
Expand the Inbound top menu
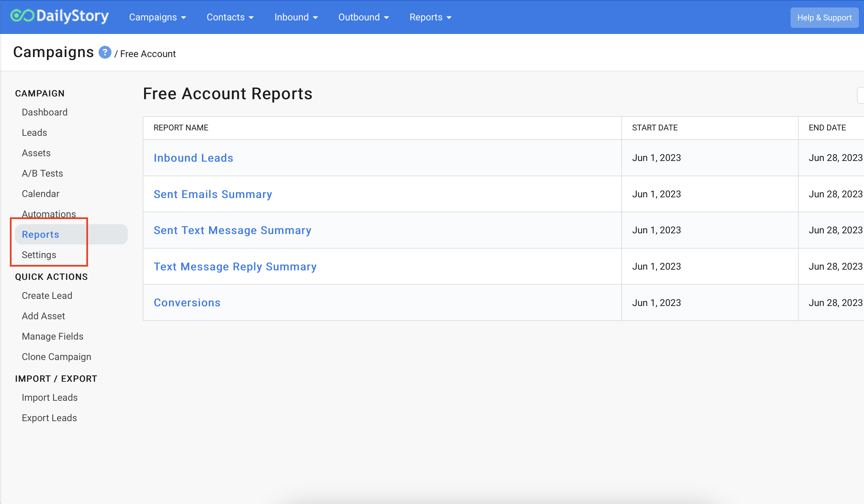[296, 17]
